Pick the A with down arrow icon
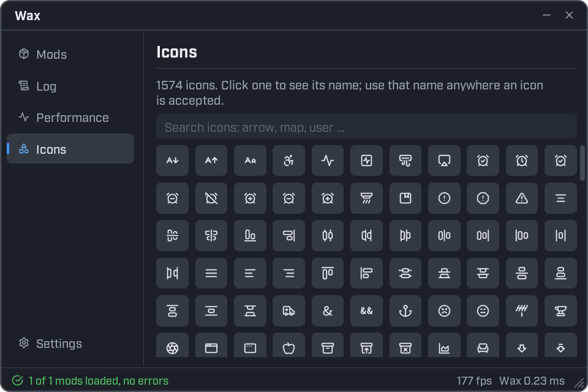This screenshot has height=392, width=588. click(173, 160)
